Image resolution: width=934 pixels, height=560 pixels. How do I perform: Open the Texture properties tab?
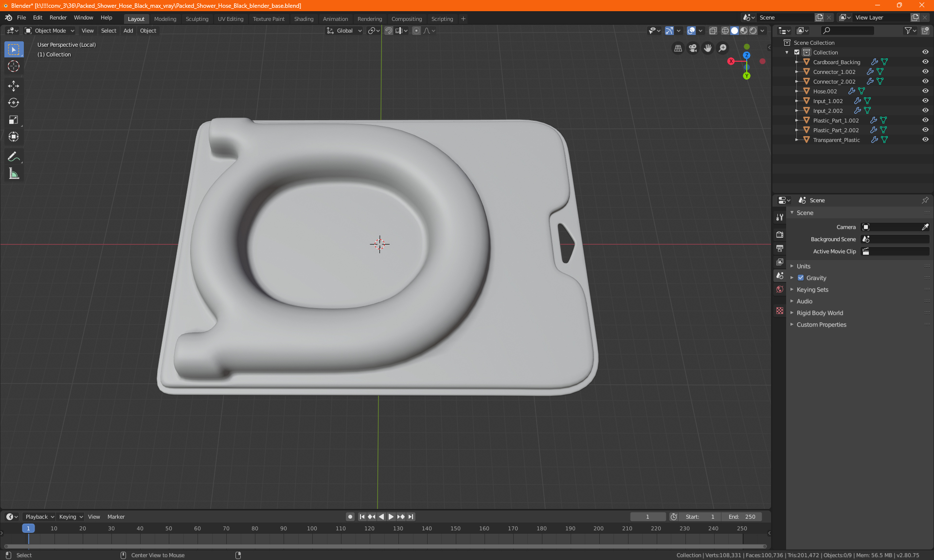780,311
